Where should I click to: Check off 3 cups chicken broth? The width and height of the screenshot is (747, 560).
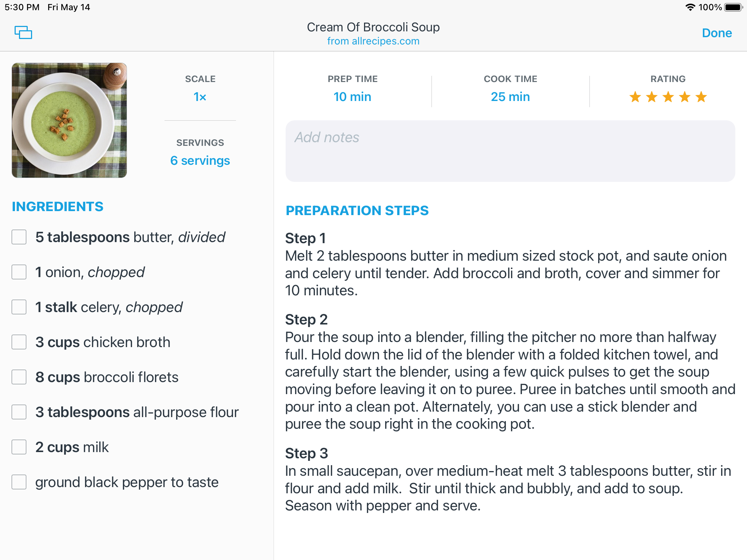[19, 342]
